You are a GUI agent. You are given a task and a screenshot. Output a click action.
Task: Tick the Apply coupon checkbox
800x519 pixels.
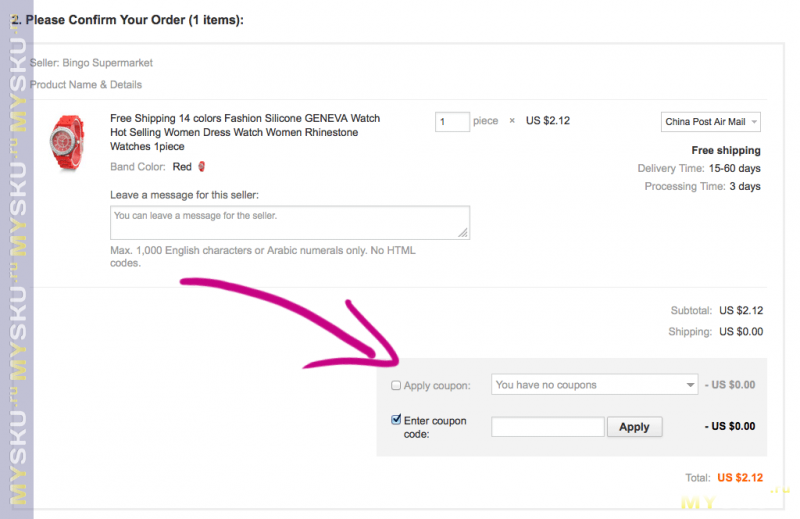397,385
